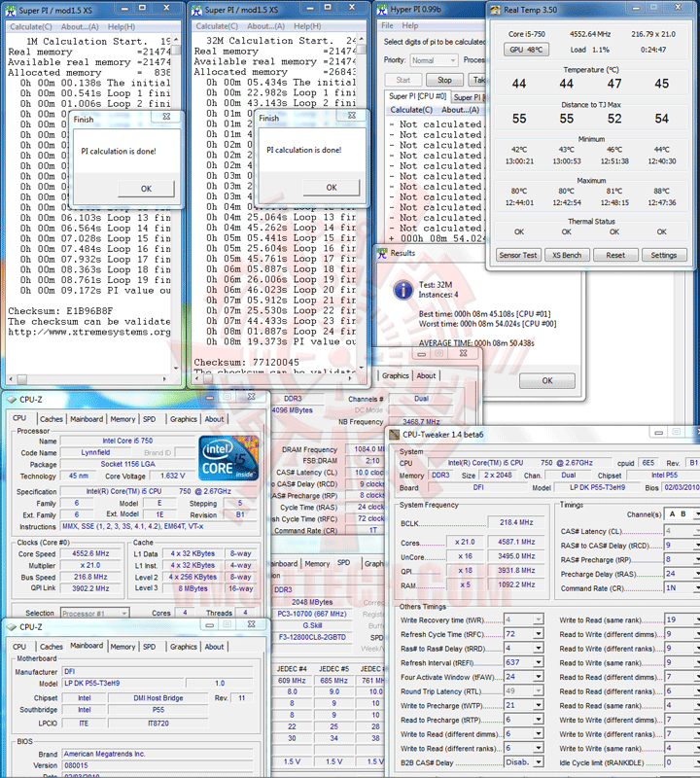This screenshot has height=778, width=700.
Task: Click the F3-12800CL8-2GBTD part number
Action: click(x=312, y=637)
